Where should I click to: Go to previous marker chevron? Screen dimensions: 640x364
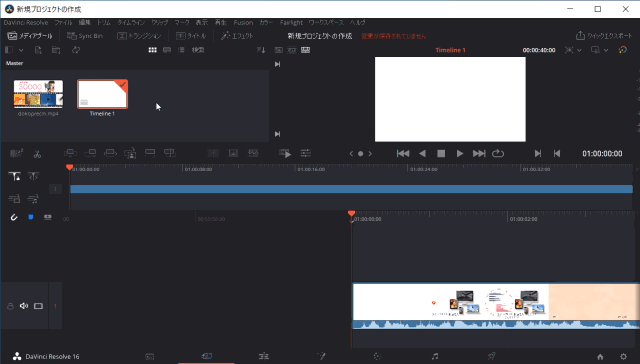click(x=351, y=154)
